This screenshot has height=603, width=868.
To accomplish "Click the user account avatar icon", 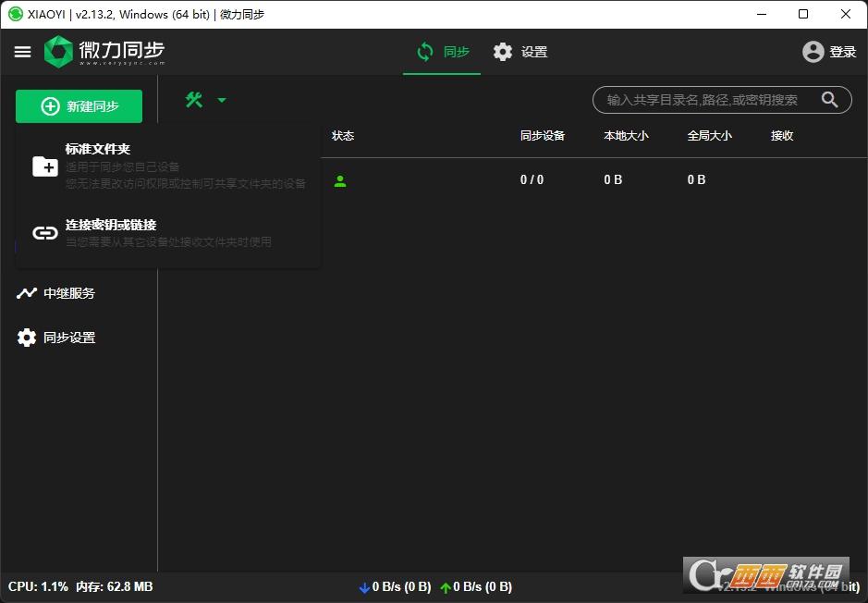I will [813, 52].
